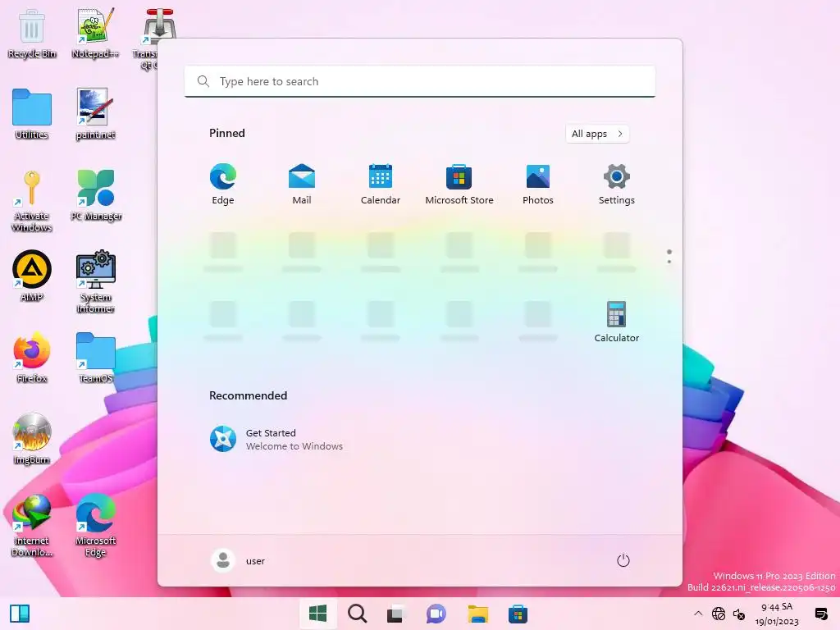Select Notepad++ desktop shortcut
Screen dimensions: 840x630
(95, 34)
